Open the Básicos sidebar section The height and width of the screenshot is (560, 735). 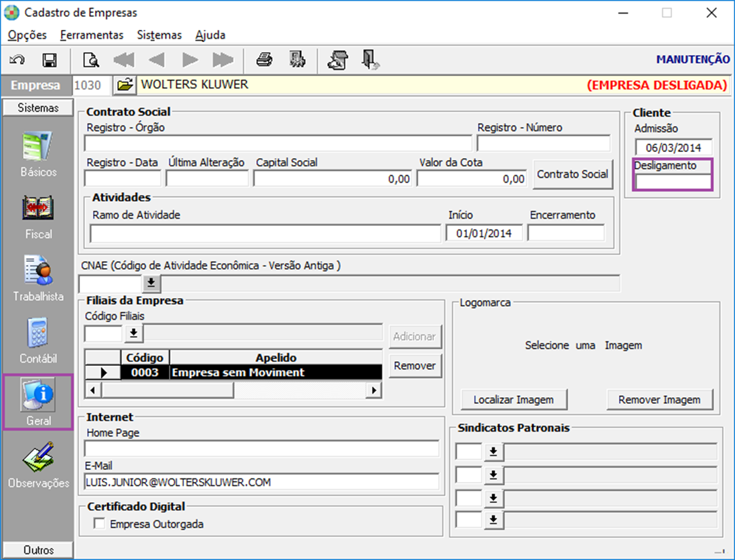point(38,155)
